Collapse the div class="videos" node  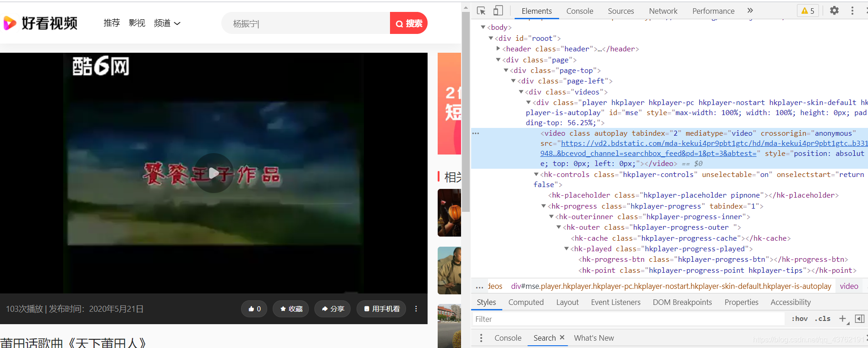point(521,92)
